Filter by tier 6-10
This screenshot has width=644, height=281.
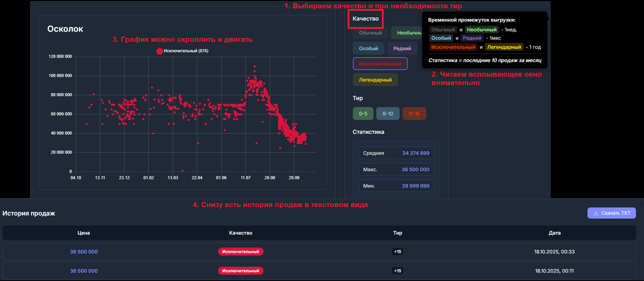click(387, 114)
